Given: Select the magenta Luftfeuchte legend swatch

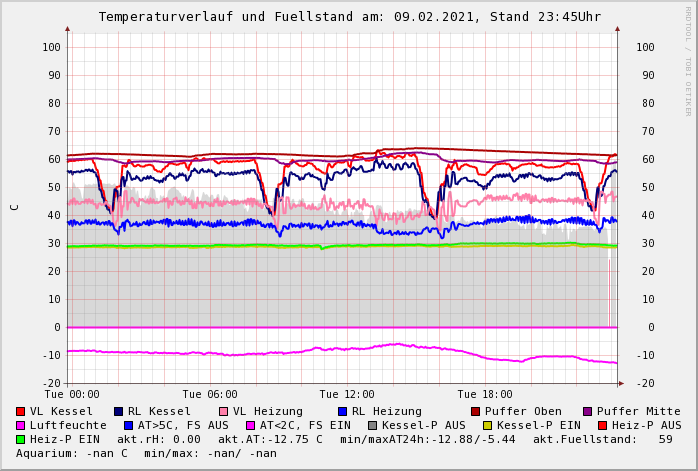Looking at the screenshot, I should (21, 425).
